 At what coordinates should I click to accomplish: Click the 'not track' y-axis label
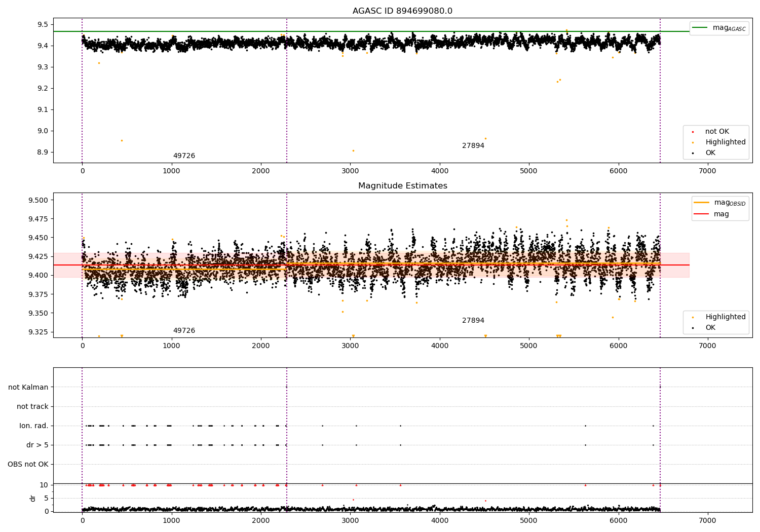point(32,406)
